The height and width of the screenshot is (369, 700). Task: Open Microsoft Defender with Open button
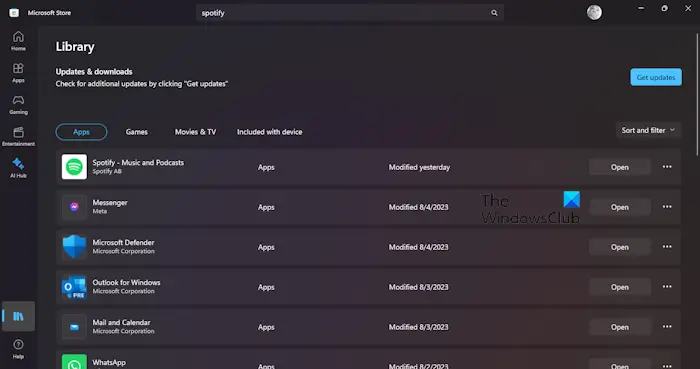(620, 247)
